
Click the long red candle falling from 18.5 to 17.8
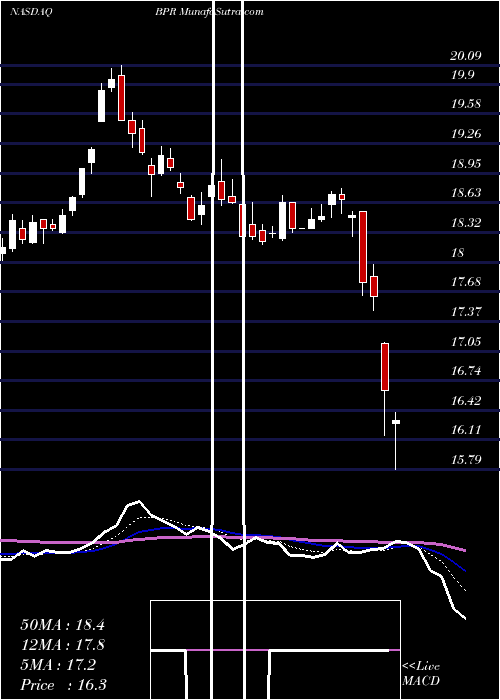click(363, 247)
